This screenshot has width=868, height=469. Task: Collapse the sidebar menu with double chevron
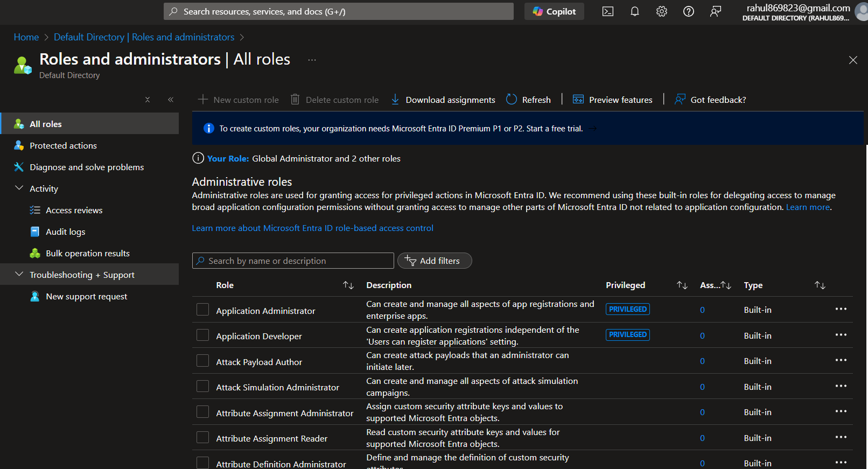coord(171,100)
